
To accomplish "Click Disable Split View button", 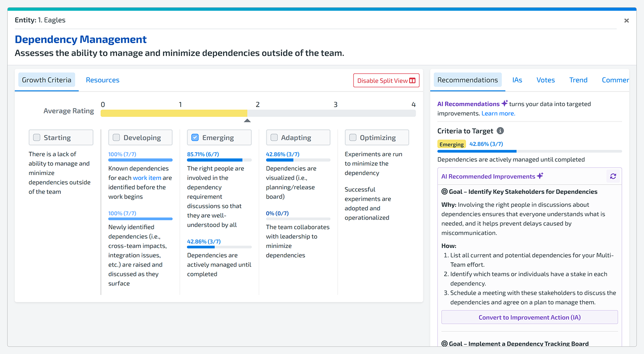I will (x=386, y=81).
